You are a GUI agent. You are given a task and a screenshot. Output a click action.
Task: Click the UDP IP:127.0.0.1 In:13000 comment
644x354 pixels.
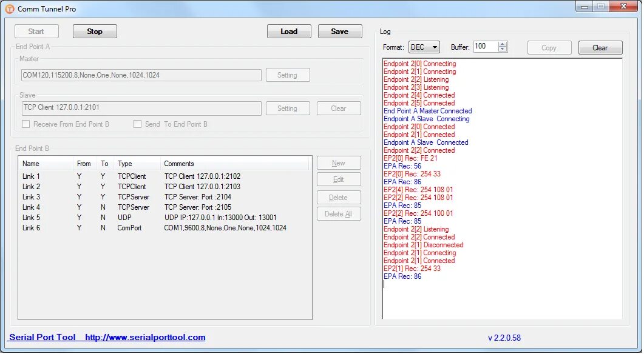[220, 218]
